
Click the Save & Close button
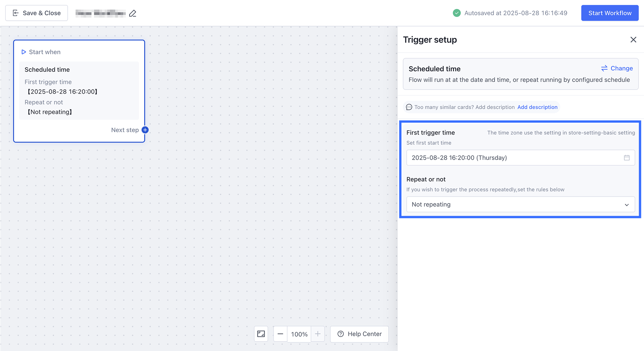pos(37,13)
